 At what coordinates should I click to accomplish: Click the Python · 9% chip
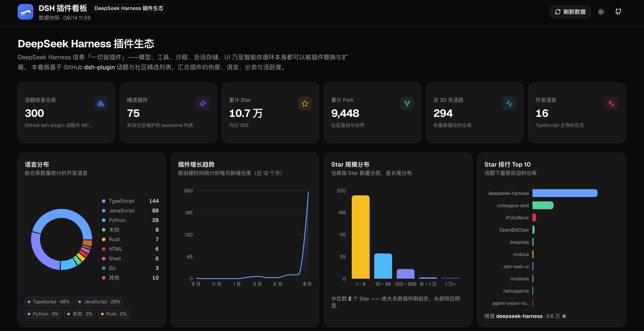[43, 314]
